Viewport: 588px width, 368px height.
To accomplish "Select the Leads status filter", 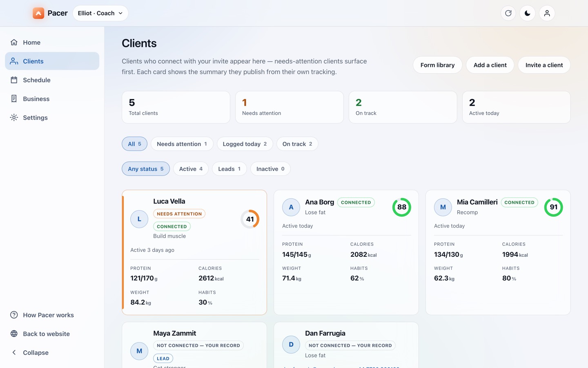I will coord(229,169).
